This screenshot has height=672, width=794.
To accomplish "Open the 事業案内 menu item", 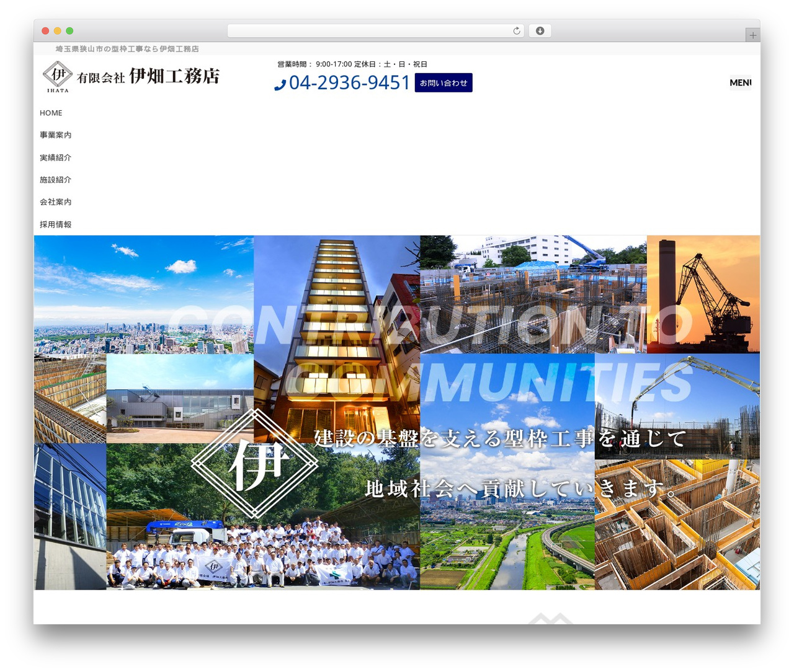I will [55, 135].
